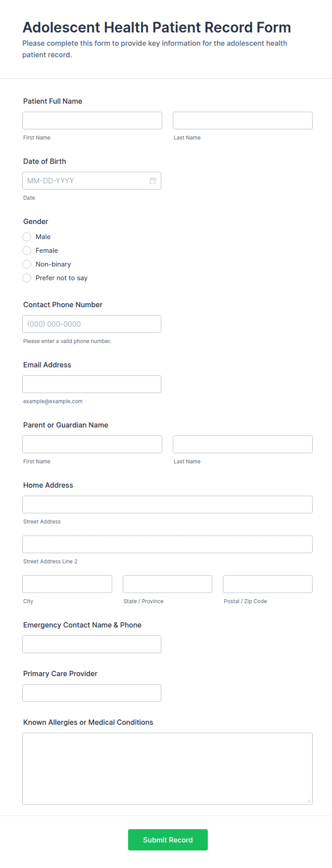Choose the Female radio button
The height and width of the screenshot is (868, 332).
(27, 250)
